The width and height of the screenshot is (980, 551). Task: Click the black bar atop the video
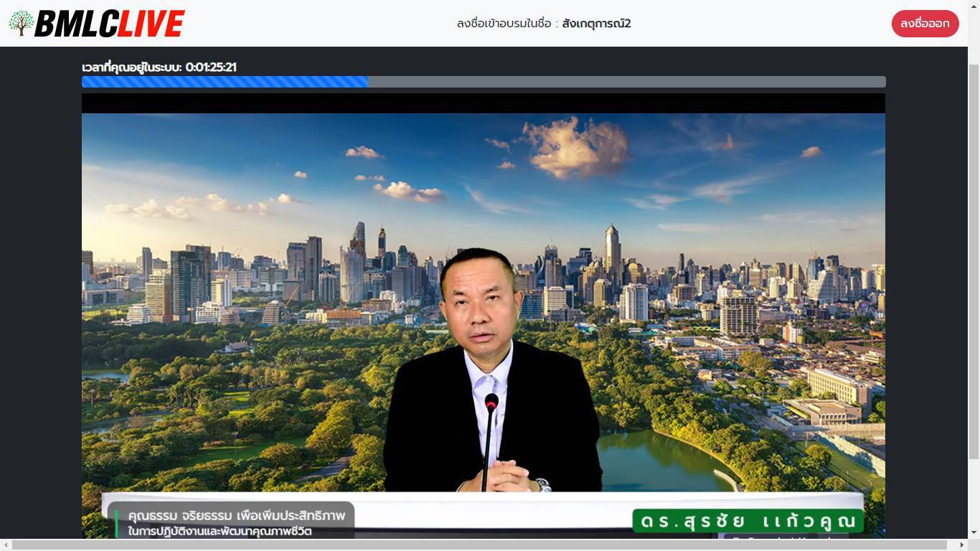(x=483, y=103)
